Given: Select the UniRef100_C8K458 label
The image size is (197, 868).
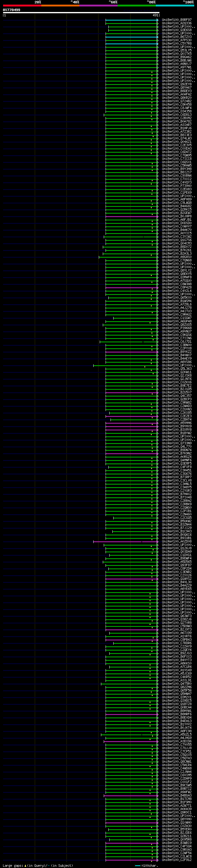Looking at the screenshot, I should [176, 104].
